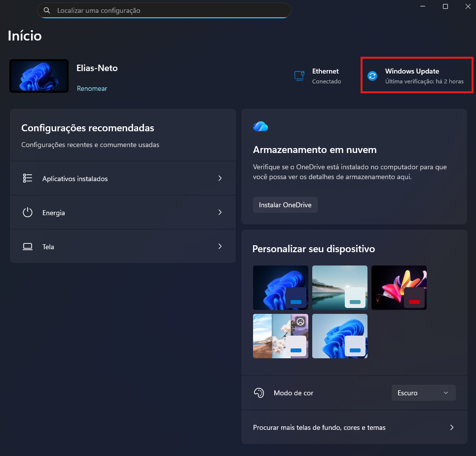Click the Tela laptop icon
The width and height of the screenshot is (476, 456).
pyautogui.click(x=28, y=247)
